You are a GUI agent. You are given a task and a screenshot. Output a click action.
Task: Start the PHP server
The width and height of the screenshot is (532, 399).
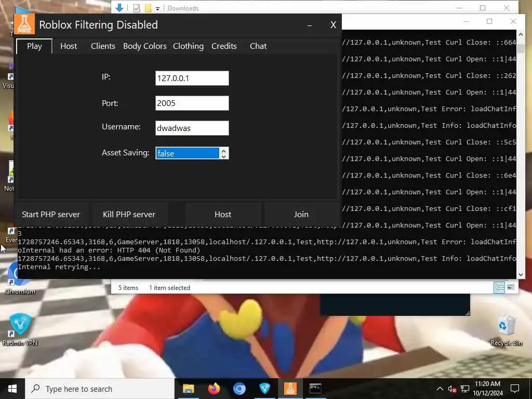click(x=51, y=215)
